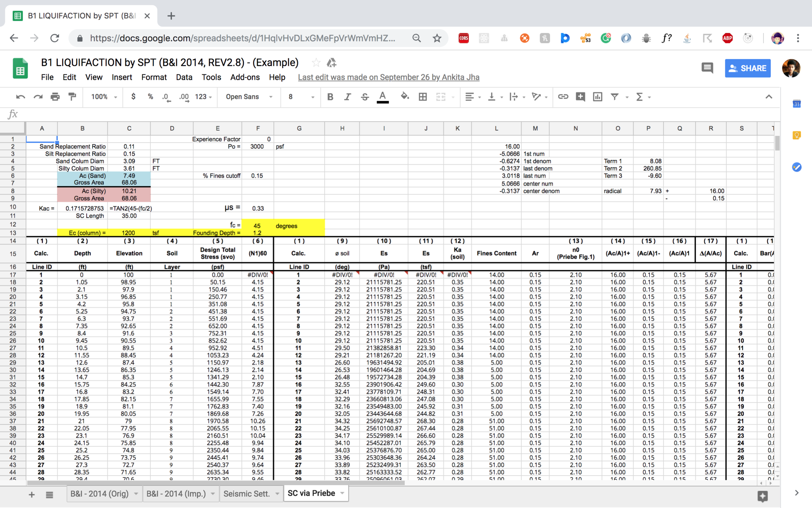
Task: Open the last edit history link
Action: click(388, 77)
